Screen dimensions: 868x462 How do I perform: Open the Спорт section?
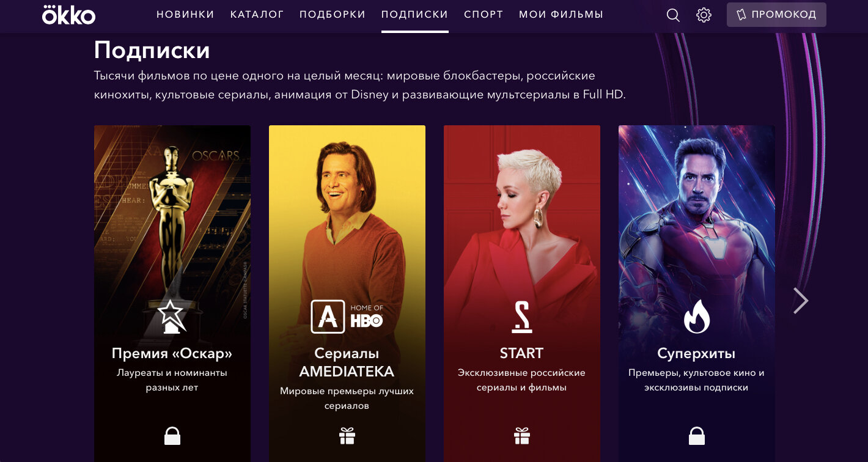point(484,15)
